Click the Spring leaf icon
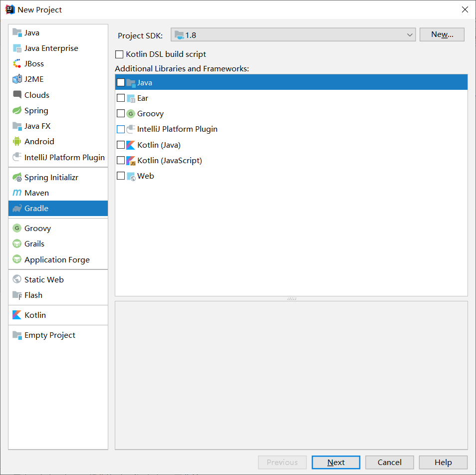Image resolution: width=476 pixels, height=475 pixels. [17, 110]
